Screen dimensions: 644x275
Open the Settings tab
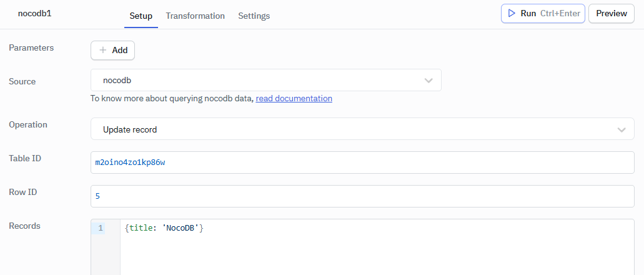tap(254, 16)
